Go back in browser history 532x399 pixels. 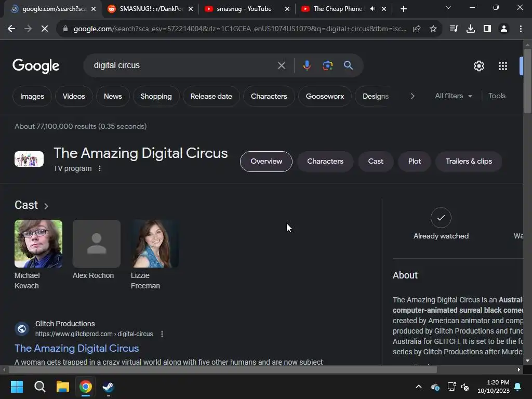coord(11,29)
